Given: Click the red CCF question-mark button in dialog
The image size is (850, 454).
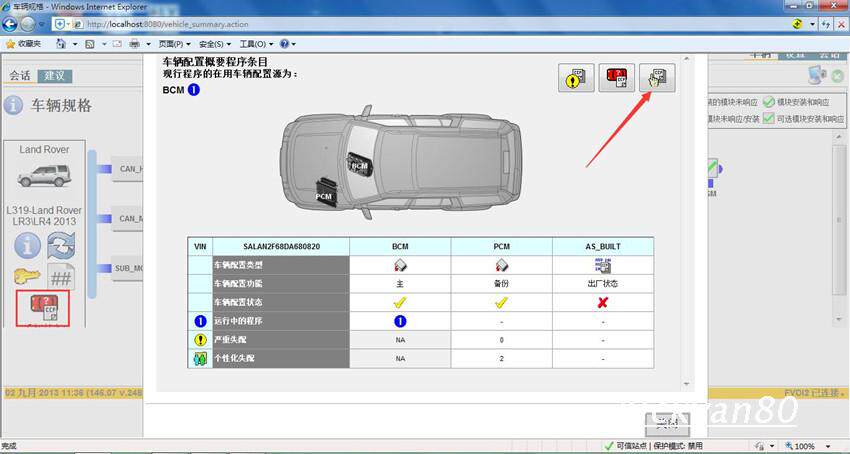Looking at the screenshot, I should coord(616,78).
